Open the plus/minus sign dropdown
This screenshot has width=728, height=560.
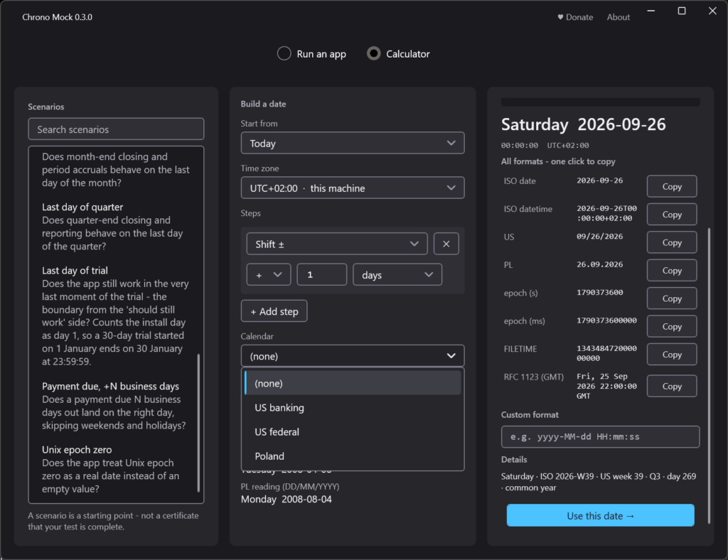(268, 274)
